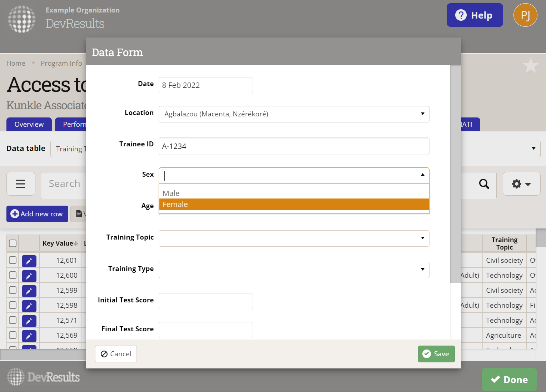Check the box for row 12,600
Viewport: 546px width, 392px height.
pos(13,275)
